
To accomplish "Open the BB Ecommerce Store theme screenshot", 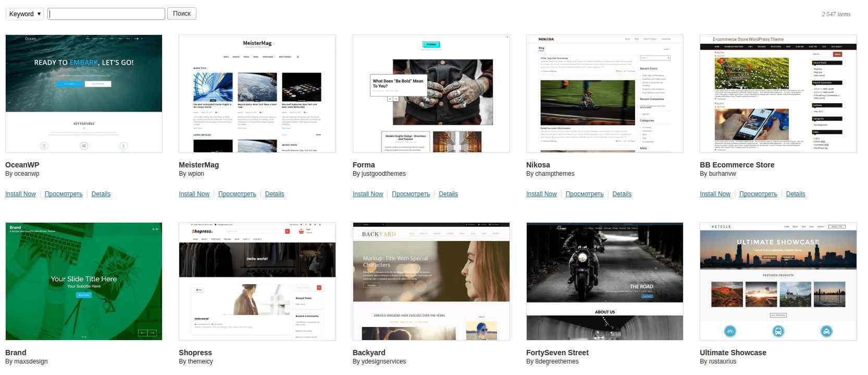I will [778, 94].
